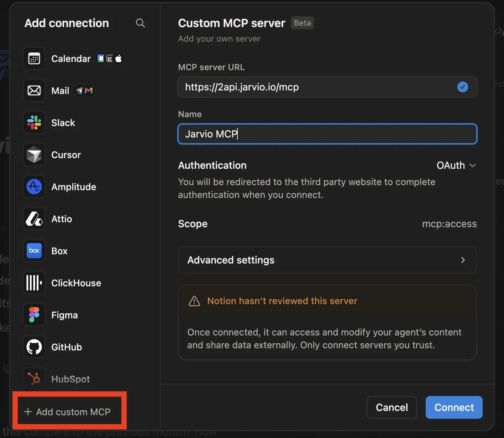Select the Attio logo icon
Screen dimensions: 504x438
[x=34, y=219]
